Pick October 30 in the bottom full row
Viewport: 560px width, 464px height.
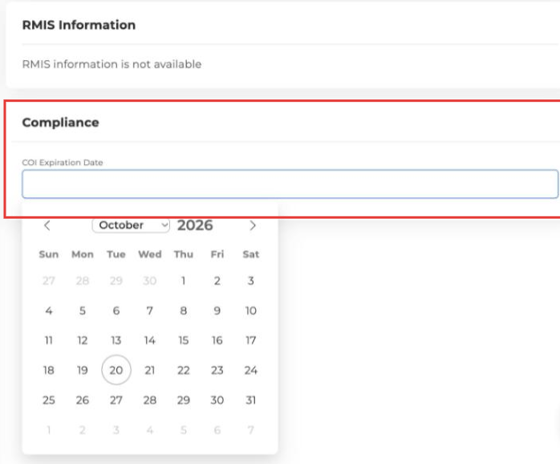[217, 400]
